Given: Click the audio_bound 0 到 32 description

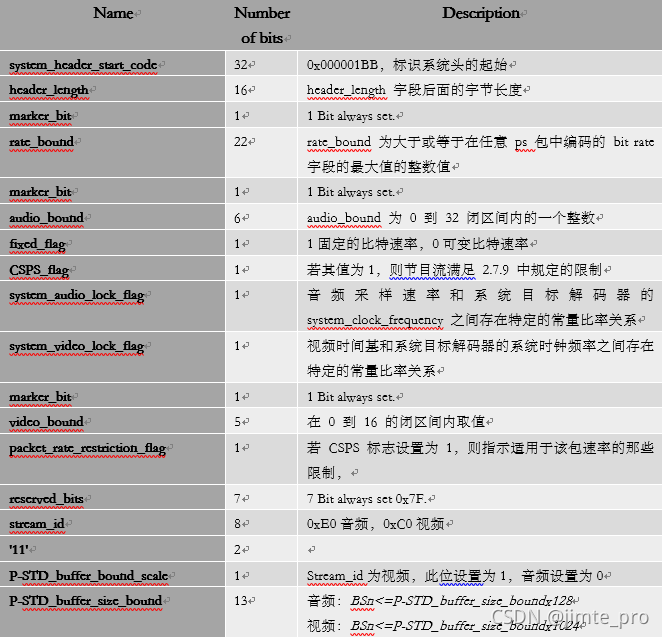Looking at the screenshot, I should pos(451,218).
